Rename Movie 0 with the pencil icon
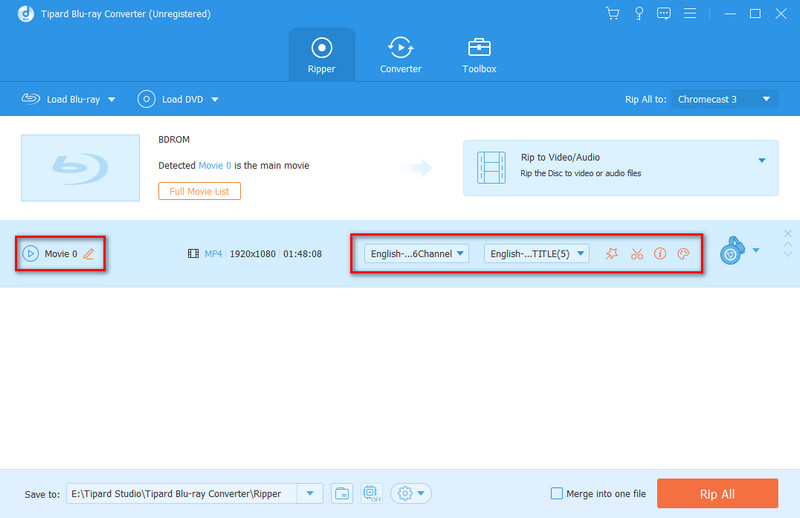This screenshot has height=518, width=800. pos(89,254)
